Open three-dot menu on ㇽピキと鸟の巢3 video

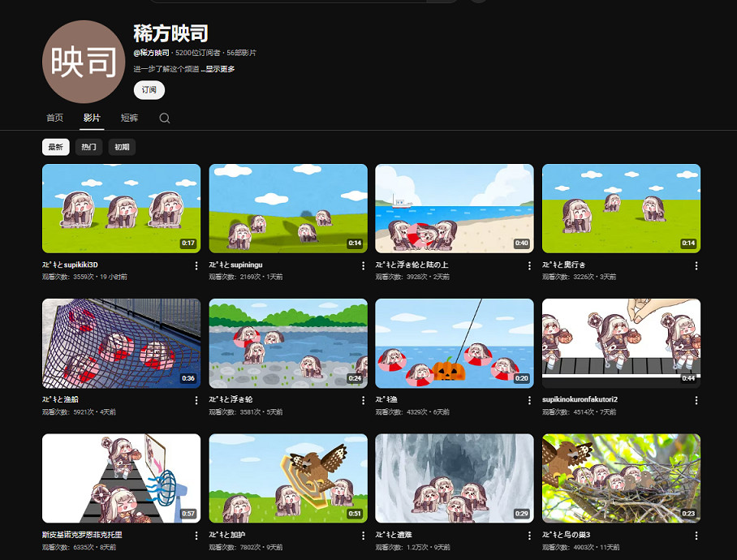(696, 536)
